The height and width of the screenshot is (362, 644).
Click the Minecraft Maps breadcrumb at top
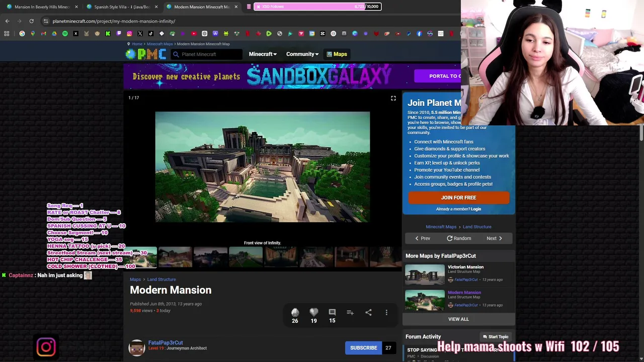[x=159, y=44]
